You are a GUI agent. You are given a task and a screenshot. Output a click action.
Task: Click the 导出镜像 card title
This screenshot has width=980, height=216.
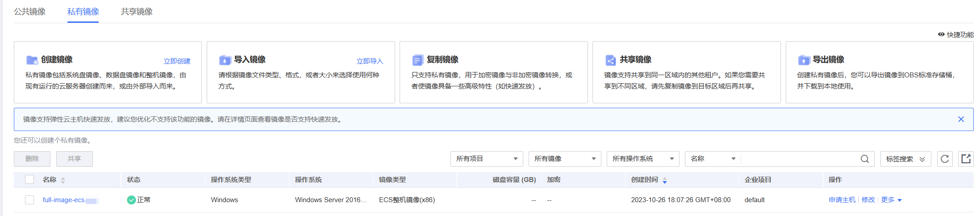828,59
